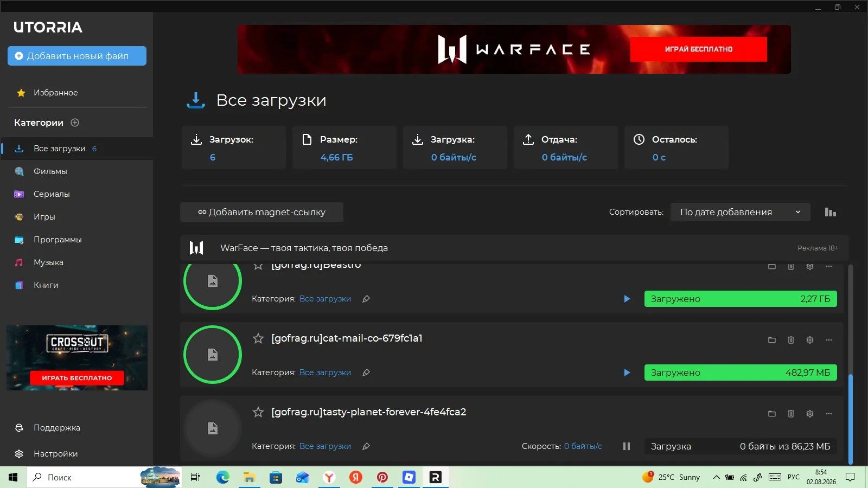Click the bar chart statistics icon
The height and width of the screenshot is (488, 868).
coord(830,212)
